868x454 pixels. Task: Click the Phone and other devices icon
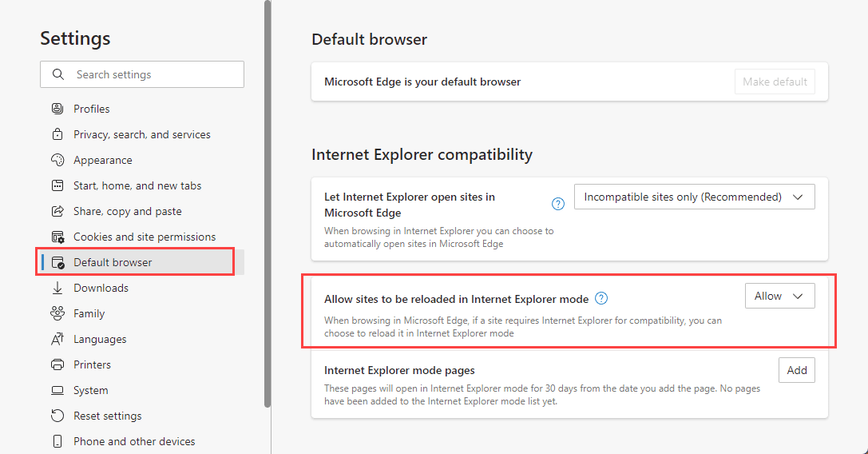pos(57,441)
